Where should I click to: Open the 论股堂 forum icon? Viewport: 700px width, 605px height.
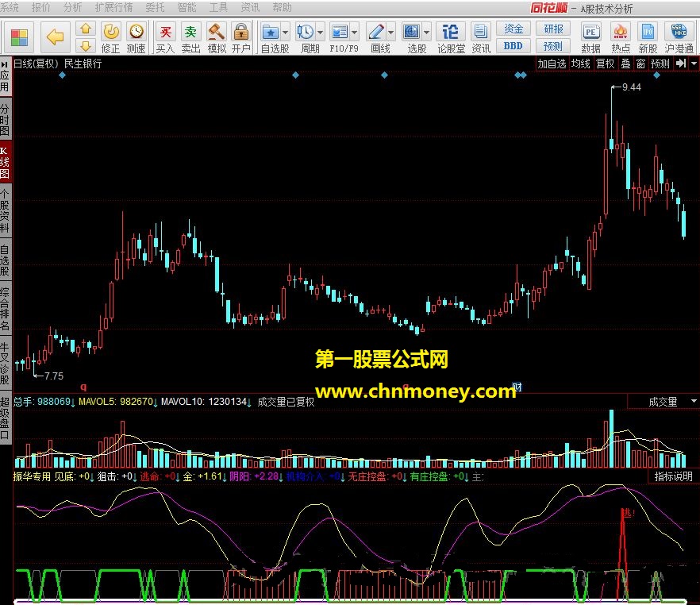451,32
